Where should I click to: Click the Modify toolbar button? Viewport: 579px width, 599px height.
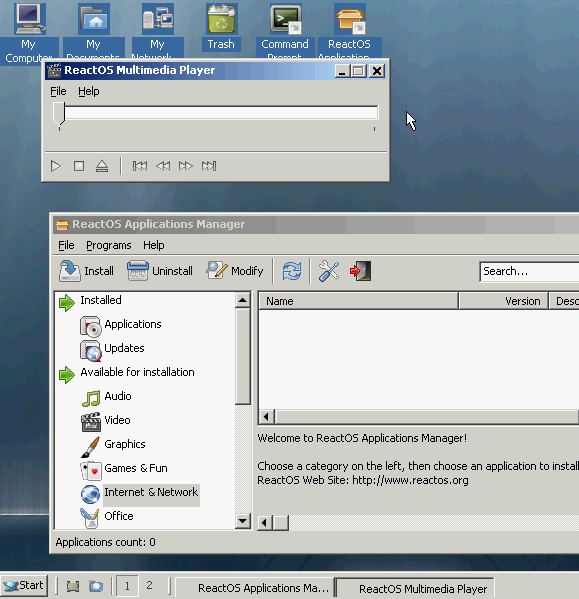click(x=235, y=271)
